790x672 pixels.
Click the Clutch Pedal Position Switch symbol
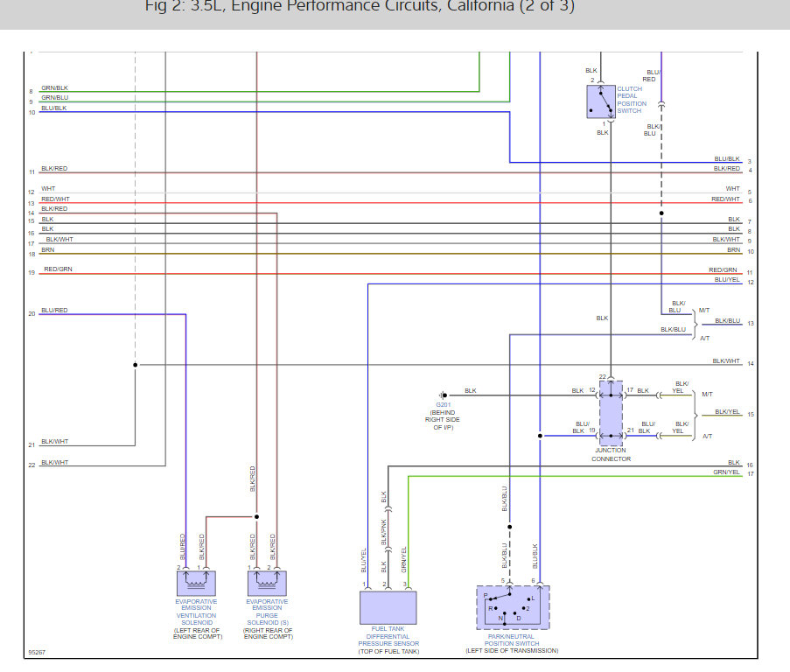tap(601, 101)
